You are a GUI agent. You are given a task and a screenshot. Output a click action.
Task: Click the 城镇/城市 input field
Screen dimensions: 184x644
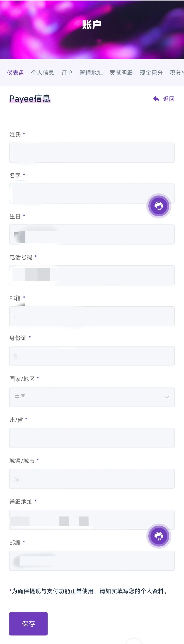(92, 479)
